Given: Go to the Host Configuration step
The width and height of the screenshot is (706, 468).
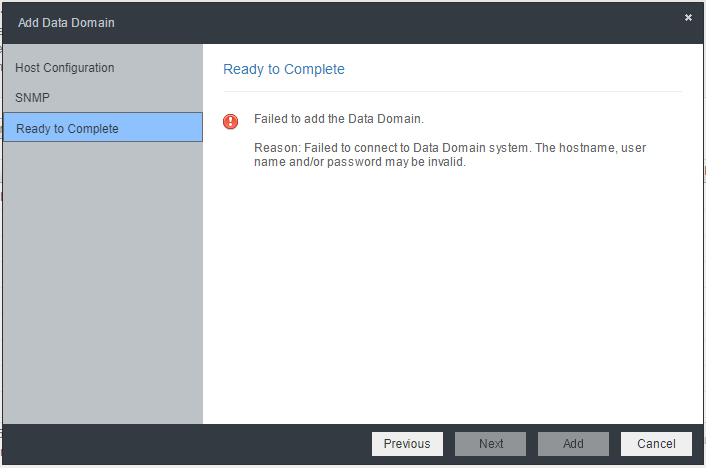Looking at the screenshot, I should coord(65,68).
